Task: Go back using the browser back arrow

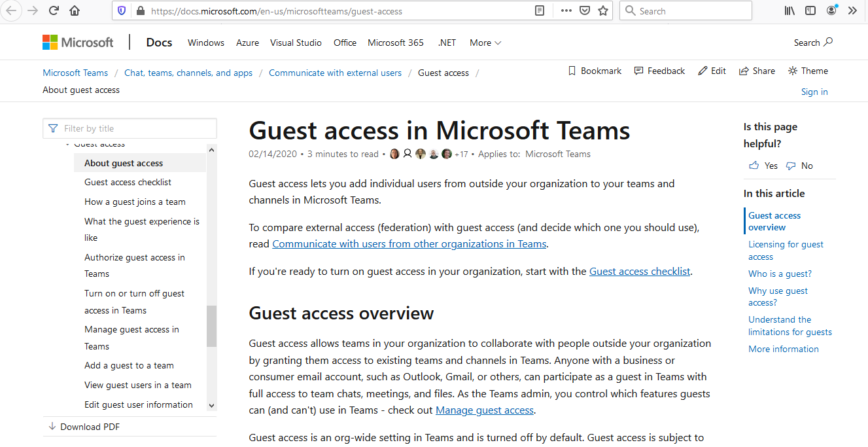Action: pos(11,10)
